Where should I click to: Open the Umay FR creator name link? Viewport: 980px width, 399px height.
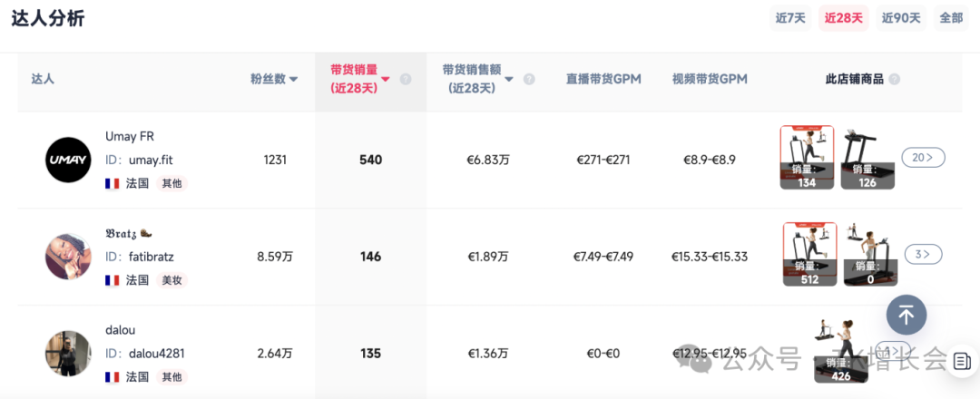(130, 137)
